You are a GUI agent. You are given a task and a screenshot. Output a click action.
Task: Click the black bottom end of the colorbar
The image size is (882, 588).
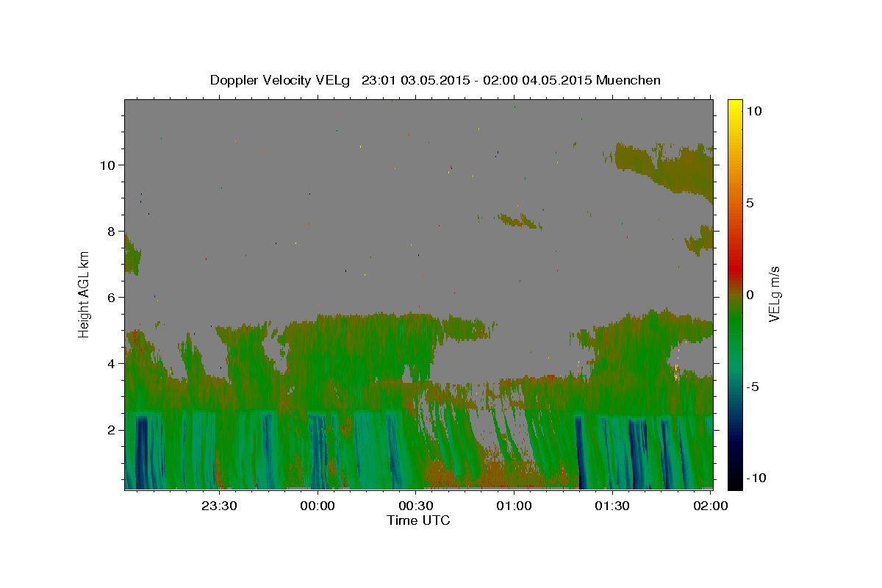coord(735,484)
